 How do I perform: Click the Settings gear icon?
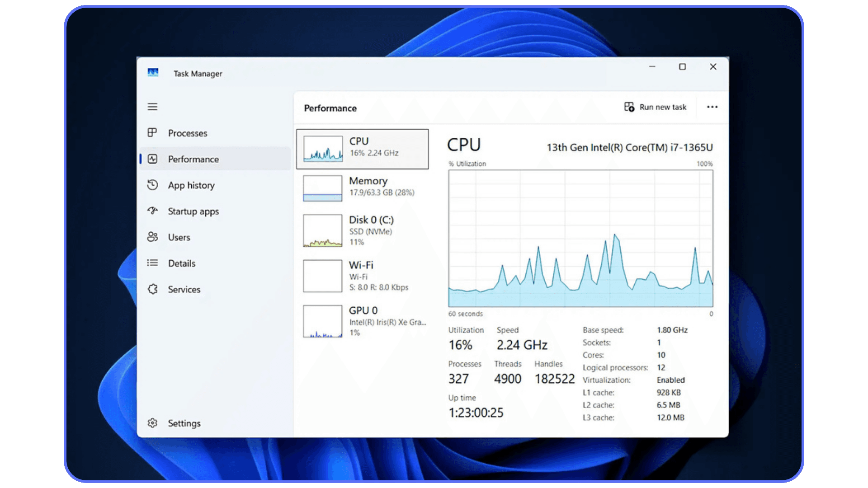152,423
